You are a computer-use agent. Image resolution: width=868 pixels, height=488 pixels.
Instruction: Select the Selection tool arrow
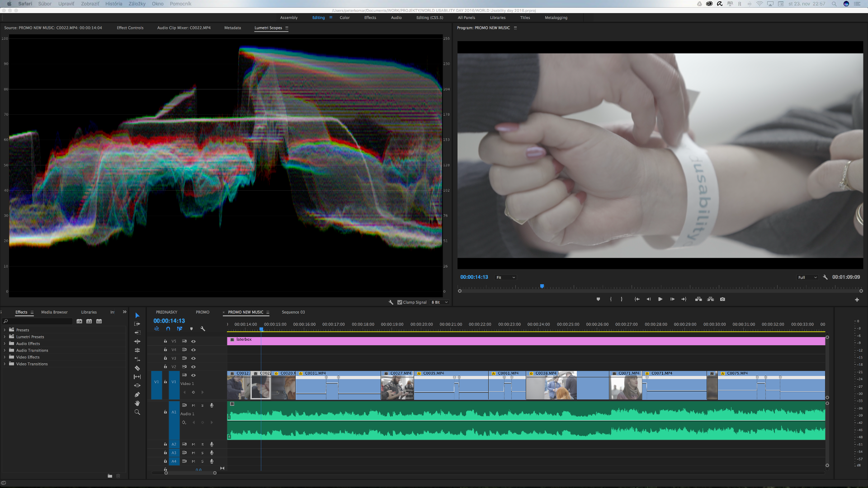pyautogui.click(x=137, y=315)
